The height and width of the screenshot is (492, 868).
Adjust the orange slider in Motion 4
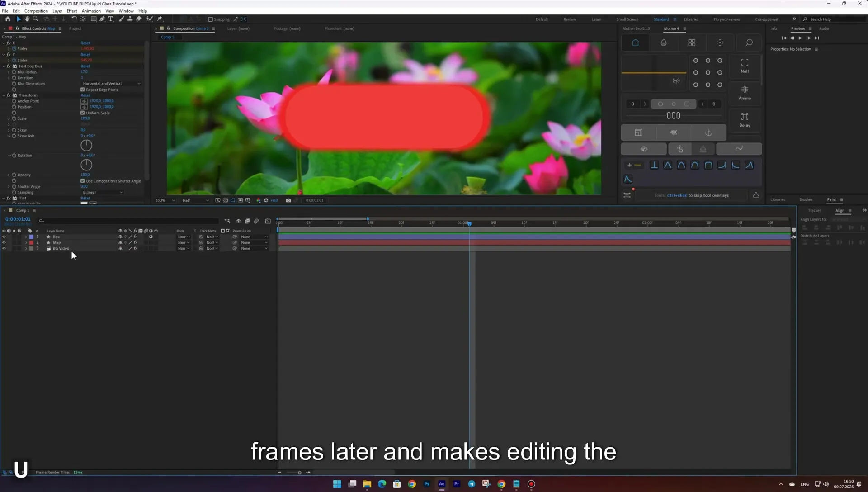pos(654,72)
